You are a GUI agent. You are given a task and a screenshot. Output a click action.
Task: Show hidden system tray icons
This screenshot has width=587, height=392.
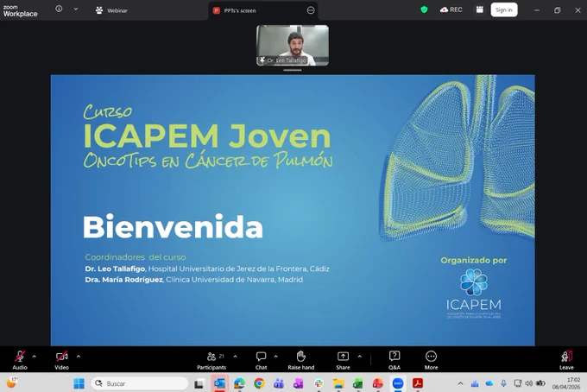pos(460,383)
